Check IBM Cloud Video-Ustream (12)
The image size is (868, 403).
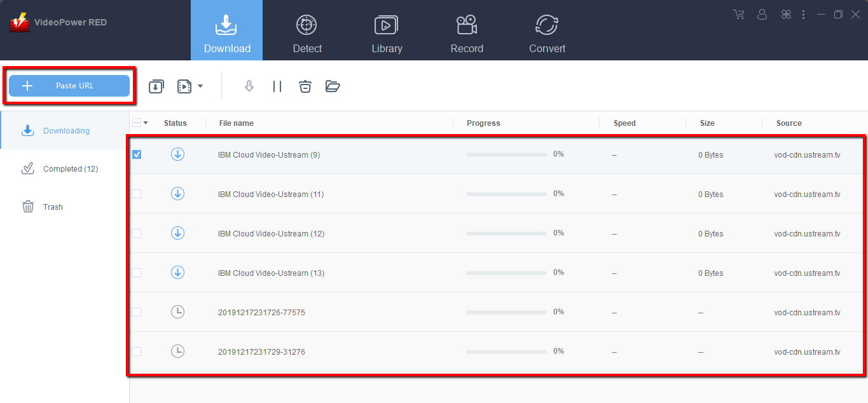click(x=137, y=233)
